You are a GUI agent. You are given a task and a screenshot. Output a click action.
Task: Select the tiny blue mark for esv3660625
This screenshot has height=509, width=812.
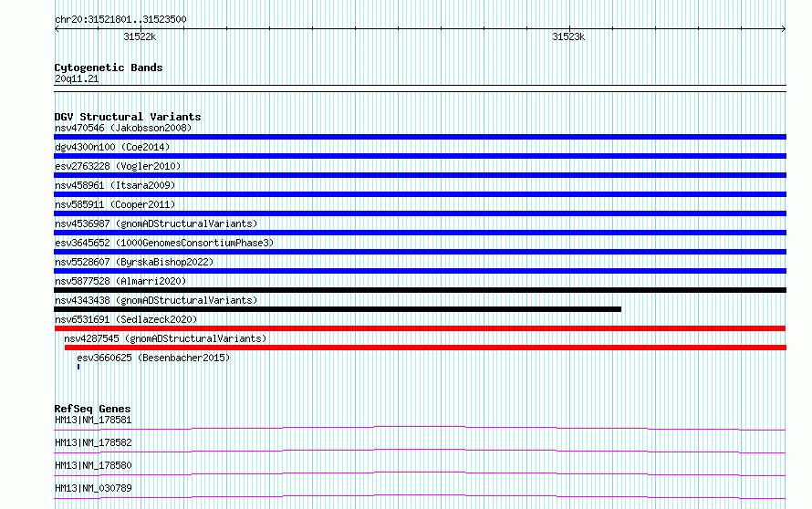(x=78, y=367)
